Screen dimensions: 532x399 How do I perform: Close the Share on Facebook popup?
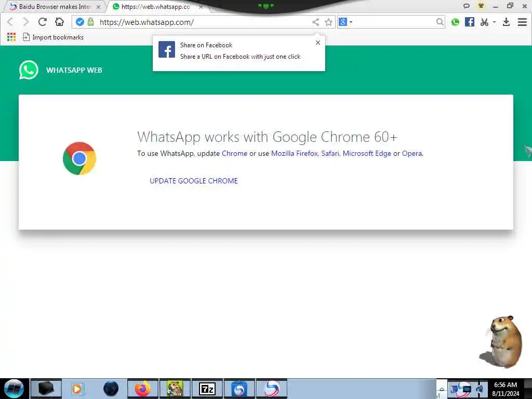click(317, 43)
